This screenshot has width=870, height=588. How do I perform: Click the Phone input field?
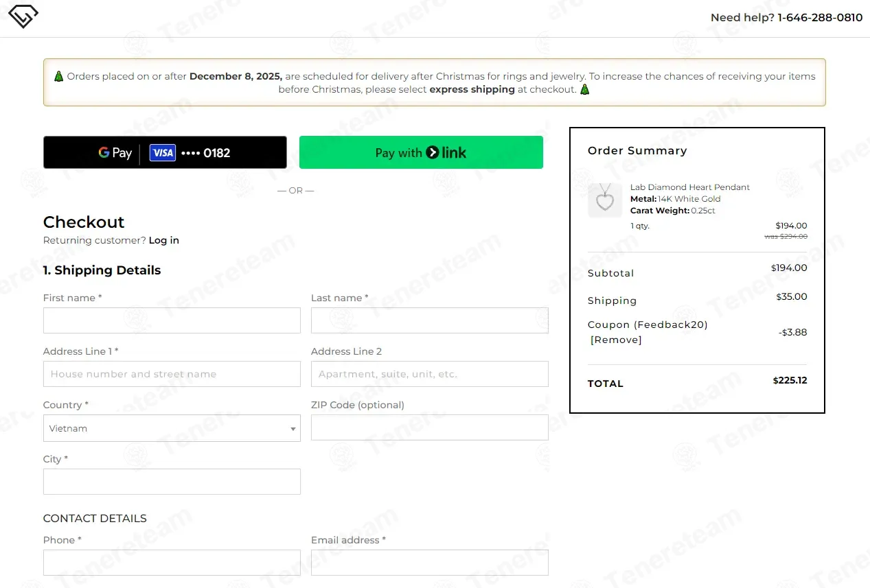172,563
